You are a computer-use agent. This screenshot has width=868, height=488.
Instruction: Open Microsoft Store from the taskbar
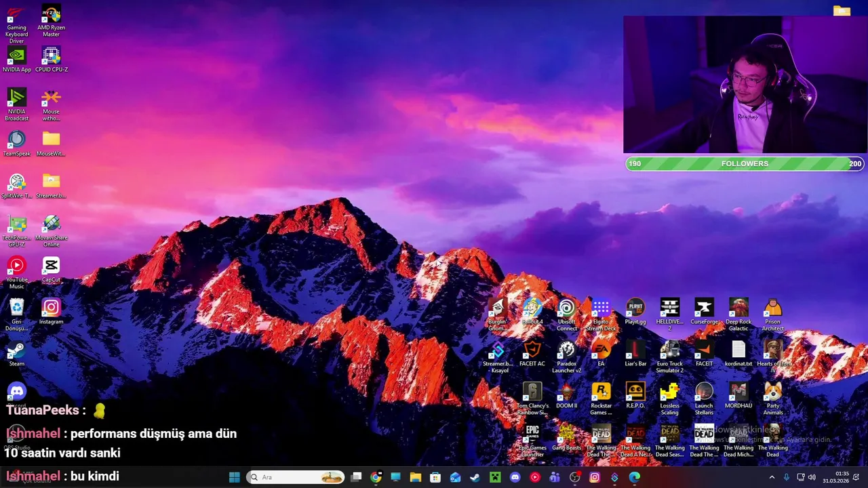(x=435, y=477)
